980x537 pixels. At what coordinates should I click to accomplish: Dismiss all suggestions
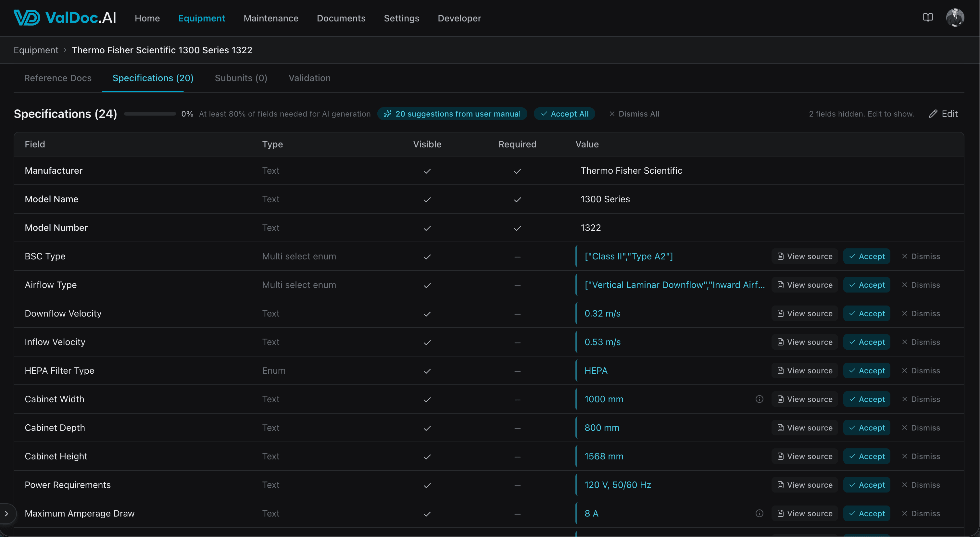click(x=634, y=114)
